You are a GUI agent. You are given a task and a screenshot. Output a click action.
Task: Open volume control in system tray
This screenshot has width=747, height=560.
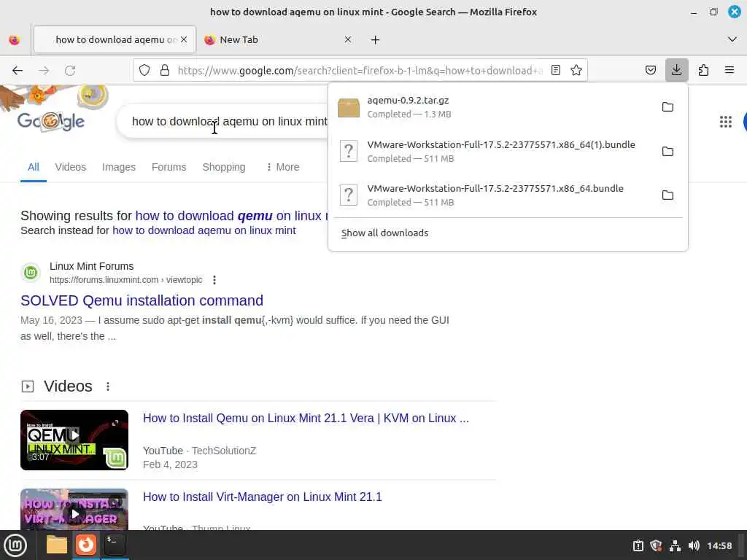694,545
